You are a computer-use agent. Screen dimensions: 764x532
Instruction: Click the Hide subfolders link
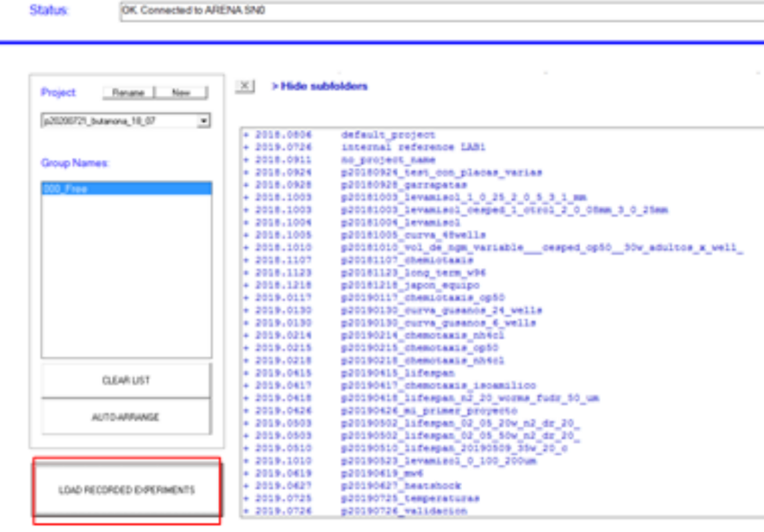tap(319, 86)
